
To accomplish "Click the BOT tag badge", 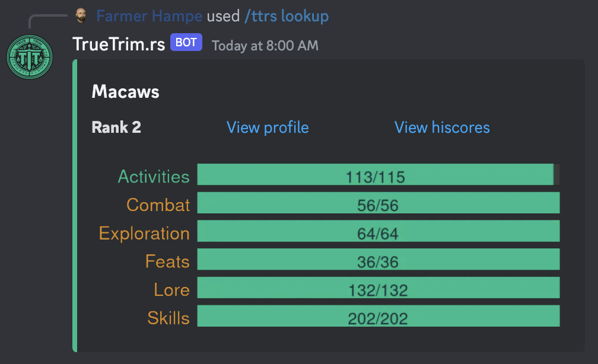I will click(186, 42).
